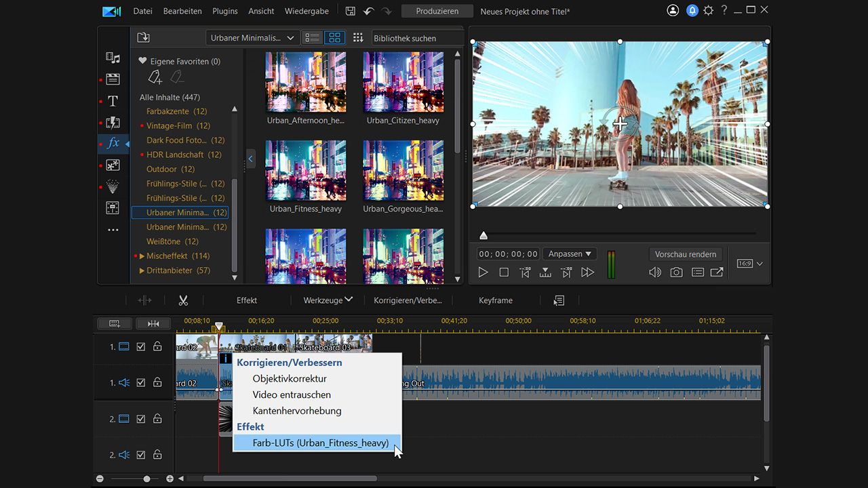Viewport: 868px width, 488px height.
Task: Click the undo arrow icon
Action: coord(368,11)
